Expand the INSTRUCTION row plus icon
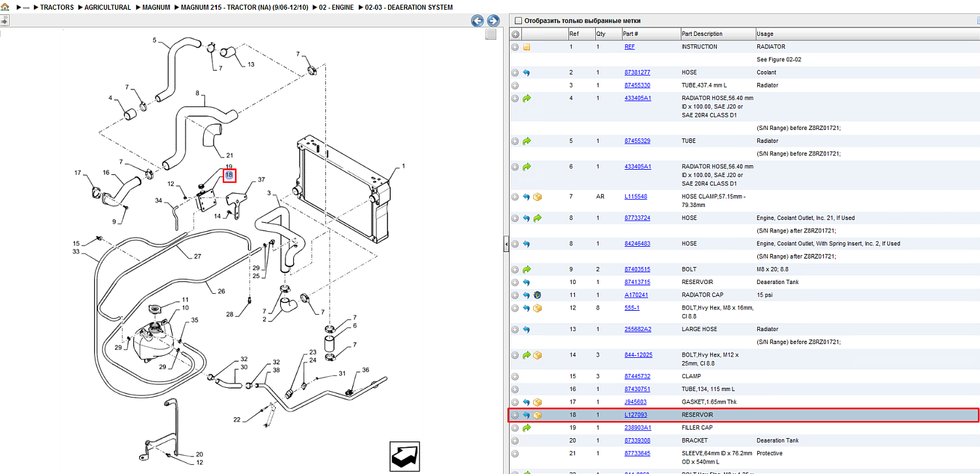Screen dimensions: 980x474 (515, 47)
